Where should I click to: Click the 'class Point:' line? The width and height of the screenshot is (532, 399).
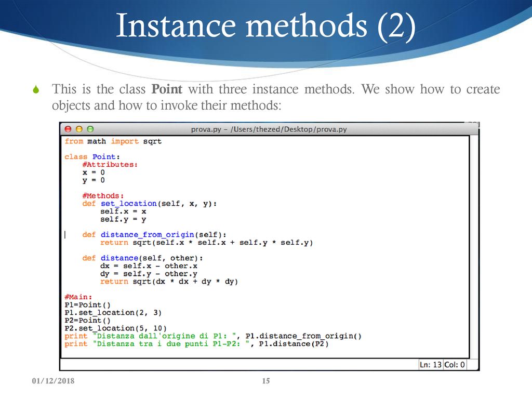[92, 157]
